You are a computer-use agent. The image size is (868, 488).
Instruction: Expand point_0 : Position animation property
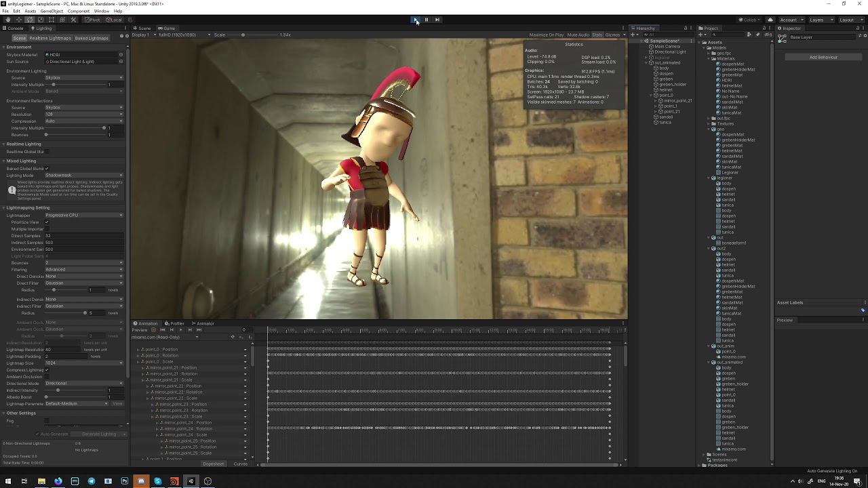coord(138,350)
